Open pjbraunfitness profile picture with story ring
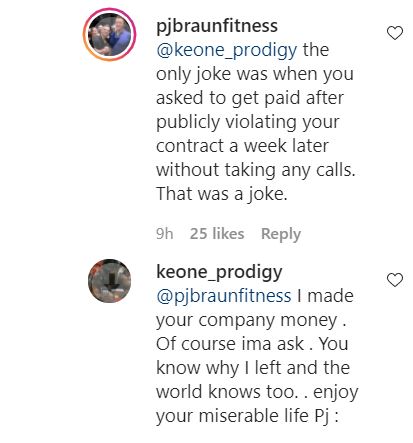Viewport: 413px width, 443px height. [109, 35]
